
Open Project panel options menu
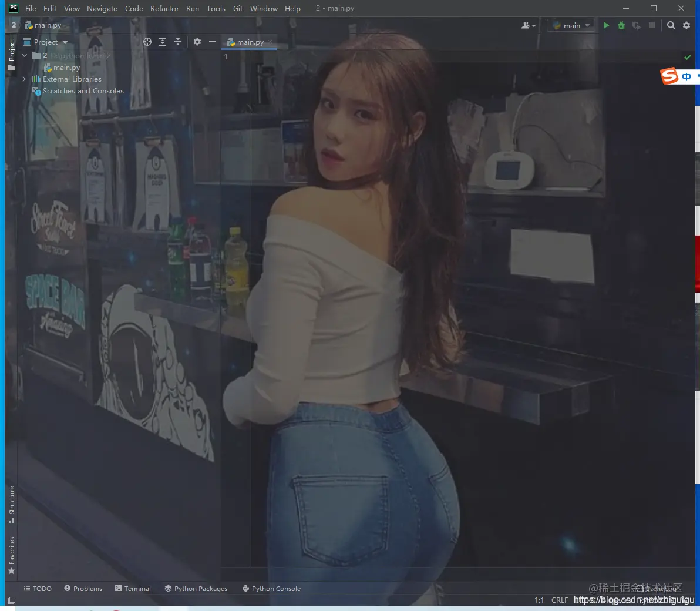point(197,42)
